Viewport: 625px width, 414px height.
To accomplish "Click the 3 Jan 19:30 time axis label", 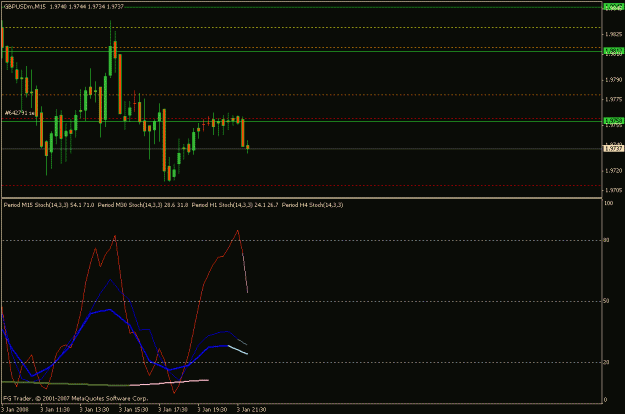I will [212, 409].
